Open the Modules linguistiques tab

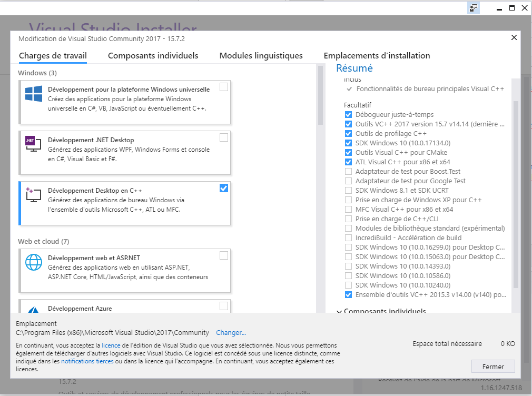261,56
